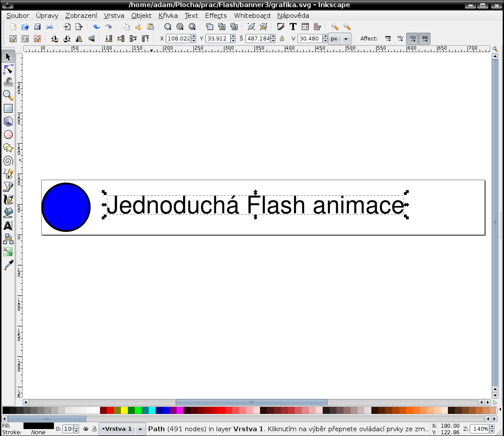
Task: Open the Effects menu
Action: pos(216,15)
